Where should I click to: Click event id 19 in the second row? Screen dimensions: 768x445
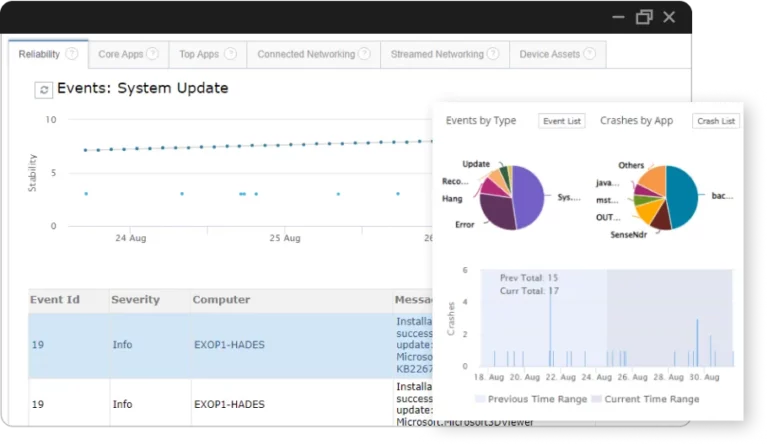pyautogui.click(x=38, y=404)
